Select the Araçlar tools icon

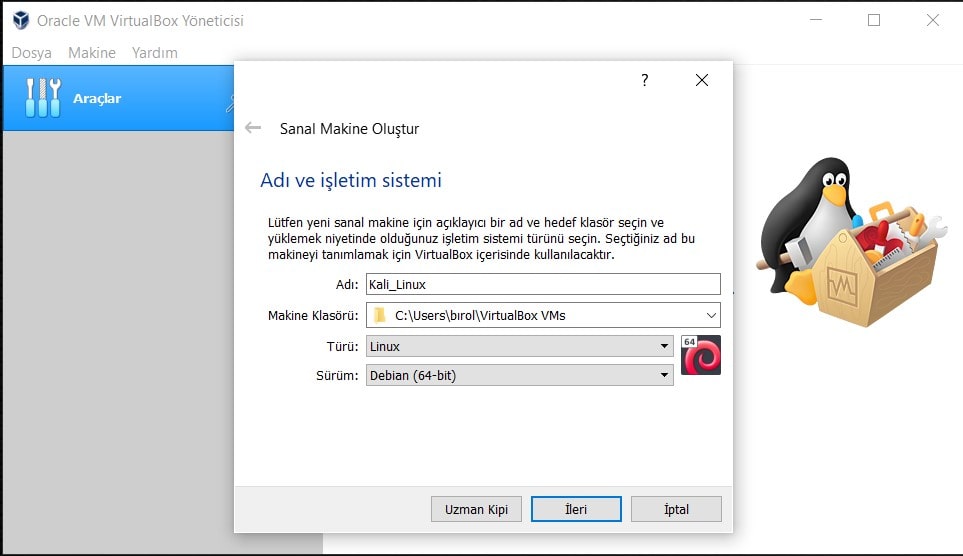(43, 98)
